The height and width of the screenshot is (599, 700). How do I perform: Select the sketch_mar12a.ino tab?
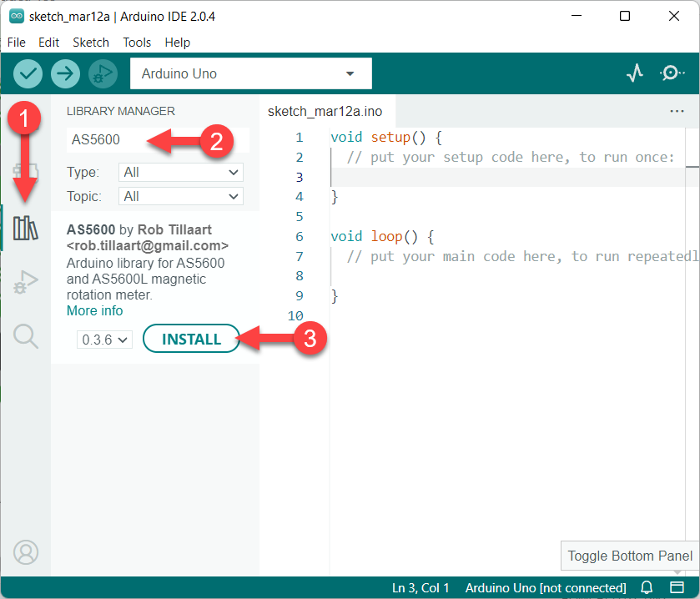click(x=325, y=111)
